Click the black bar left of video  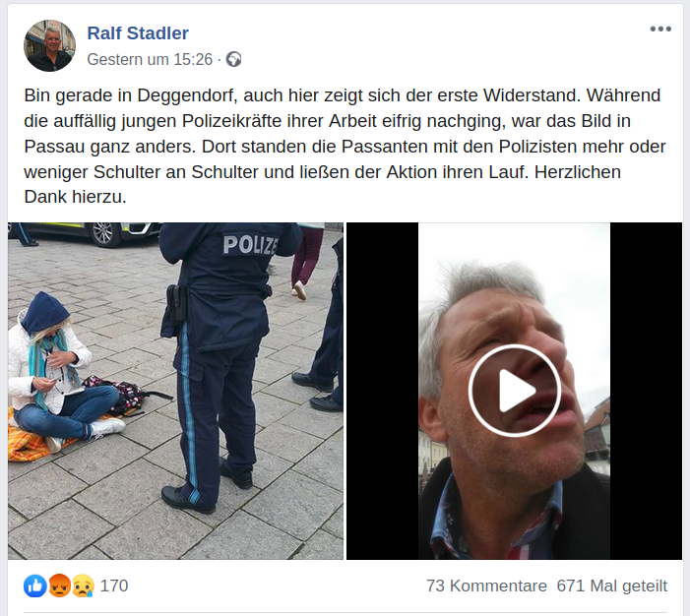click(x=383, y=391)
